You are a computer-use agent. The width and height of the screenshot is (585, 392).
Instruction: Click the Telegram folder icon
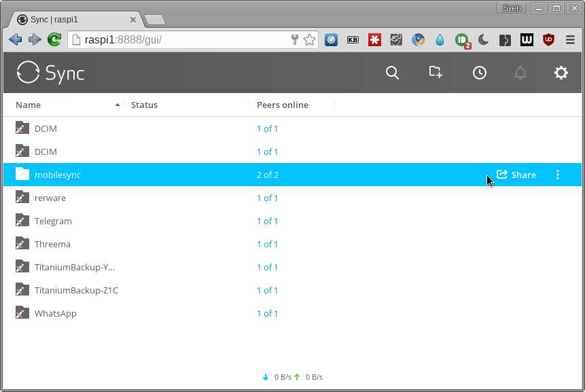(21, 221)
